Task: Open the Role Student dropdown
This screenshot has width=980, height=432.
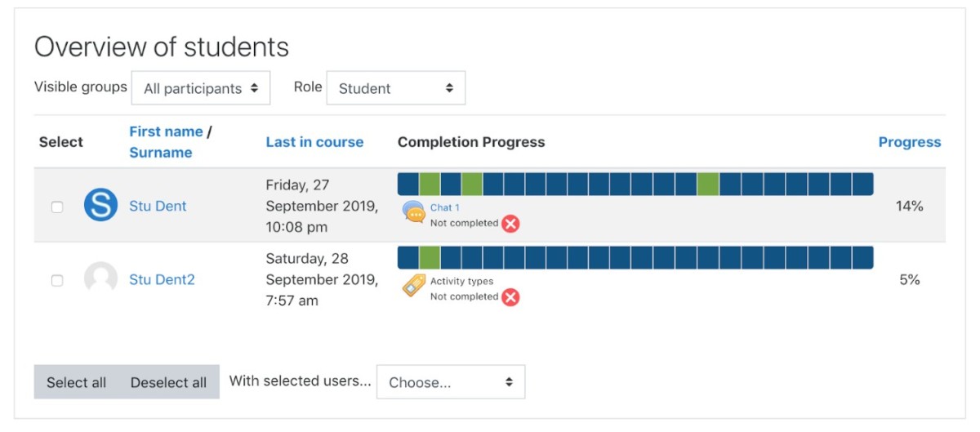Action: [396, 88]
